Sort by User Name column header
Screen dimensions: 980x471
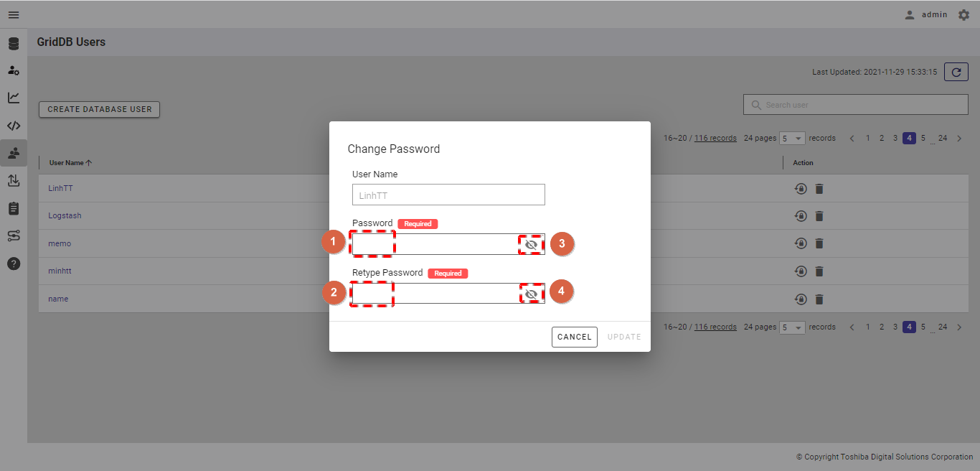coord(70,163)
